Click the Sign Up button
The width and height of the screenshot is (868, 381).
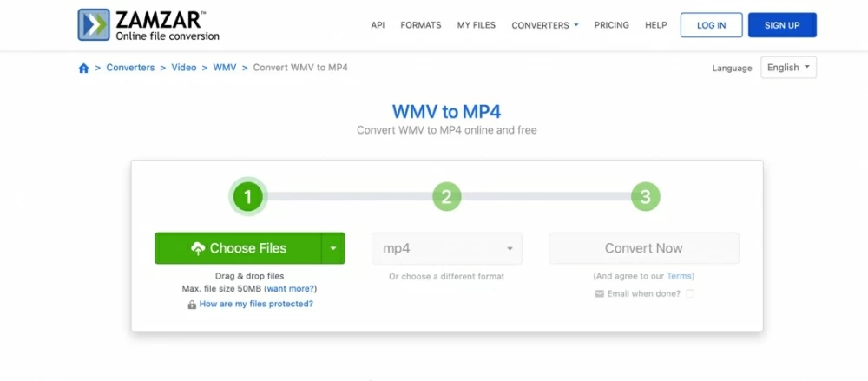pyautogui.click(x=782, y=25)
